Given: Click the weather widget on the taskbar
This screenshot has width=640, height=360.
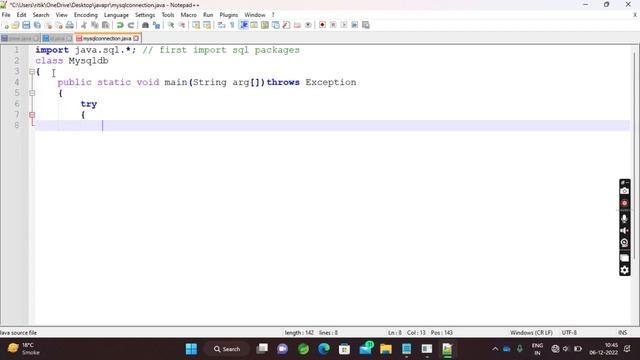Looking at the screenshot, I should pos(24,349).
